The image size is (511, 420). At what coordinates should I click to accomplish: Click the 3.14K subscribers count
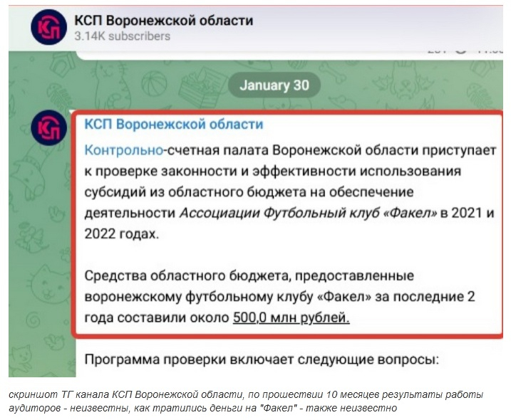click(122, 36)
